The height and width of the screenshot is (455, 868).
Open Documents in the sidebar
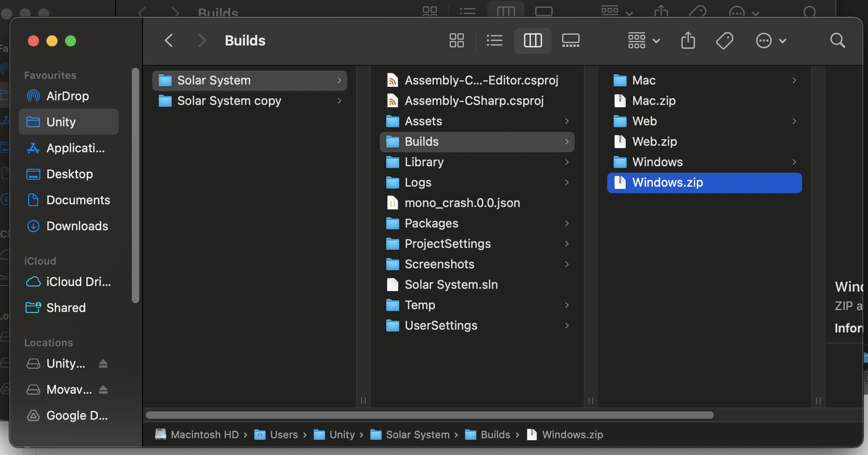[x=69, y=200]
